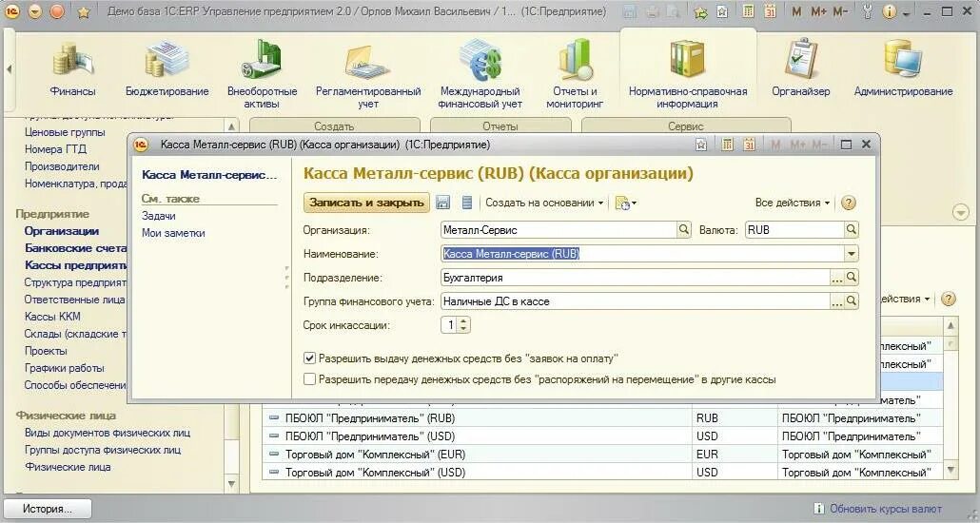Open Физические лица in the navigation panel

[68, 467]
